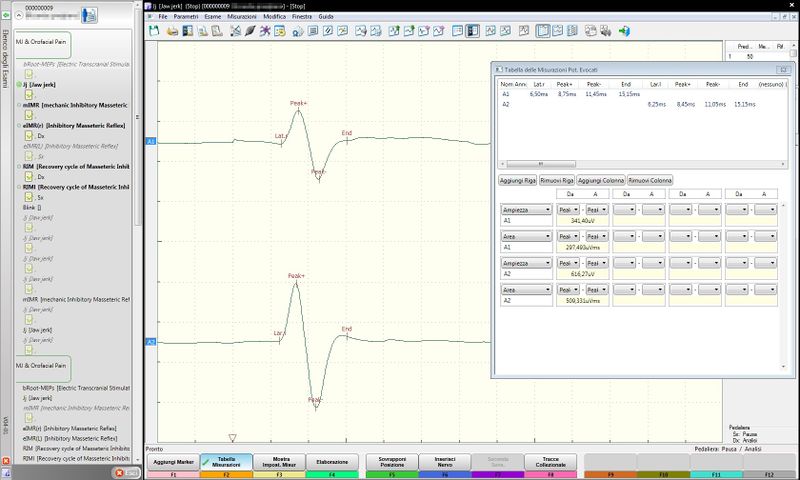800x480 pixels.
Task: Click the triangle marker on the time axis
Action: click(x=232, y=437)
